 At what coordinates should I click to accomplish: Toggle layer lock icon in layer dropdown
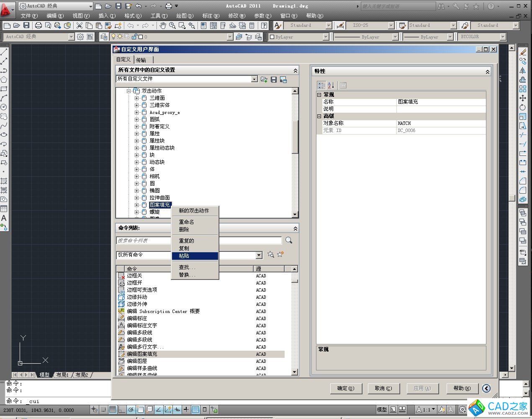click(134, 37)
